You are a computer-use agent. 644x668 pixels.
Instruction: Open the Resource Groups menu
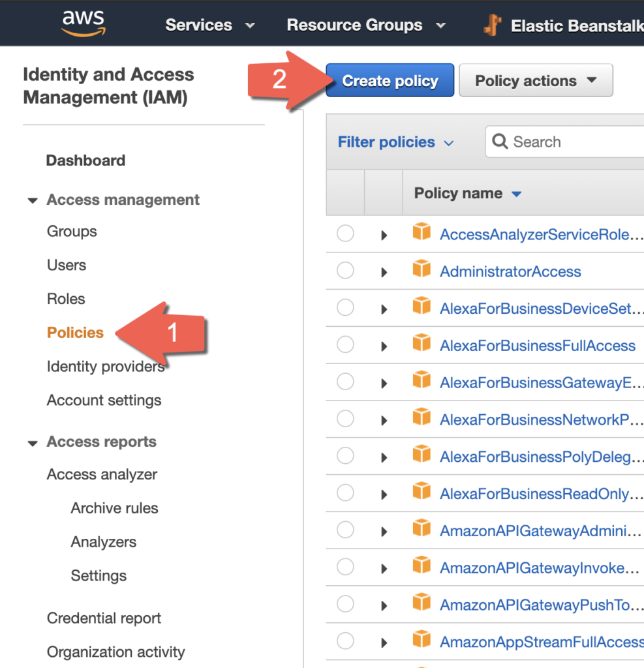tap(365, 25)
